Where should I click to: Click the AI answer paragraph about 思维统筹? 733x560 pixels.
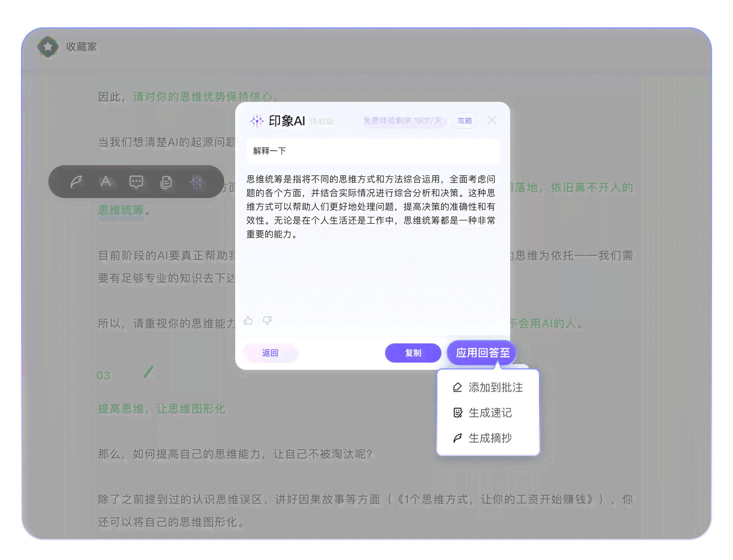click(371, 207)
